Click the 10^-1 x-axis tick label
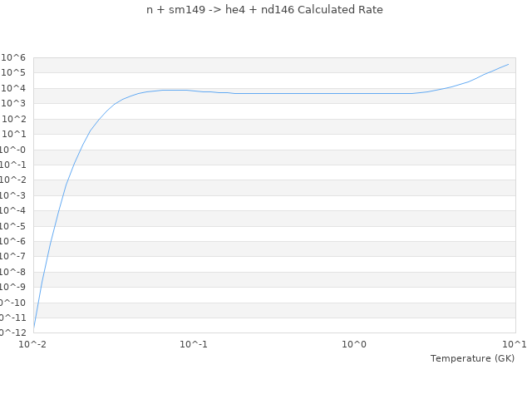The image size is (532, 399). [x=194, y=344]
